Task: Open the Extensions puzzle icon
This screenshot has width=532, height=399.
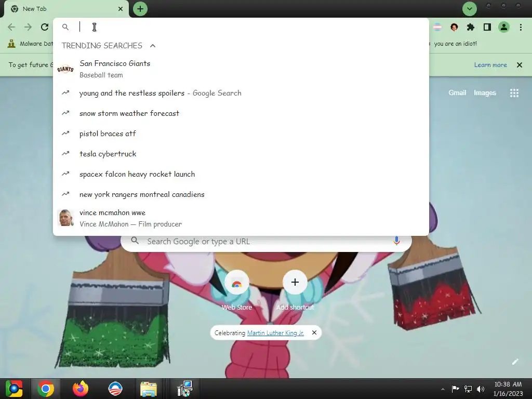Action: 471,27
